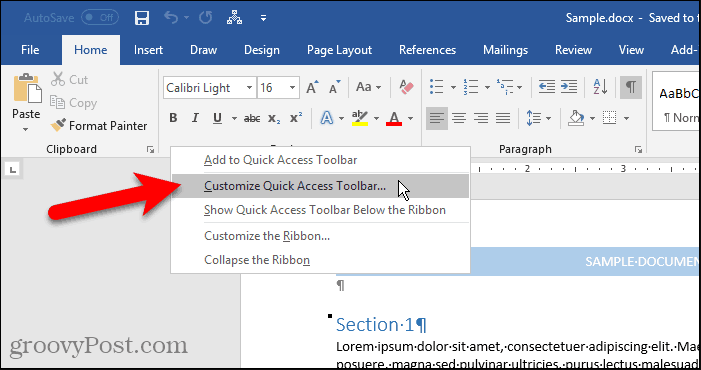
Task: Click the Redo/Repeat icon
Action: point(205,18)
